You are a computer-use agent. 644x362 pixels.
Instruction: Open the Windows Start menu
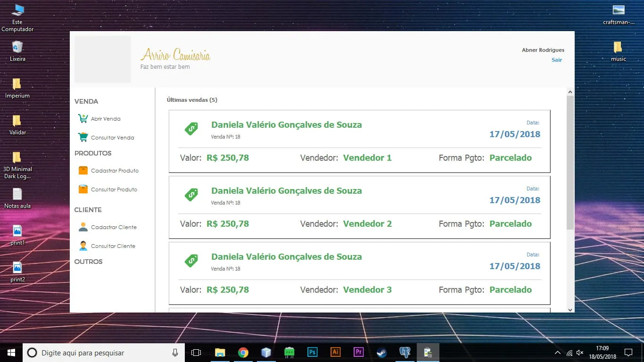[11, 353]
